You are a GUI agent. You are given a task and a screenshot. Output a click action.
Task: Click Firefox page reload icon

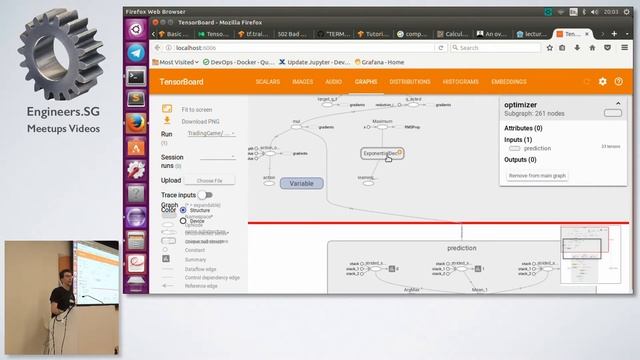tap(441, 48)
